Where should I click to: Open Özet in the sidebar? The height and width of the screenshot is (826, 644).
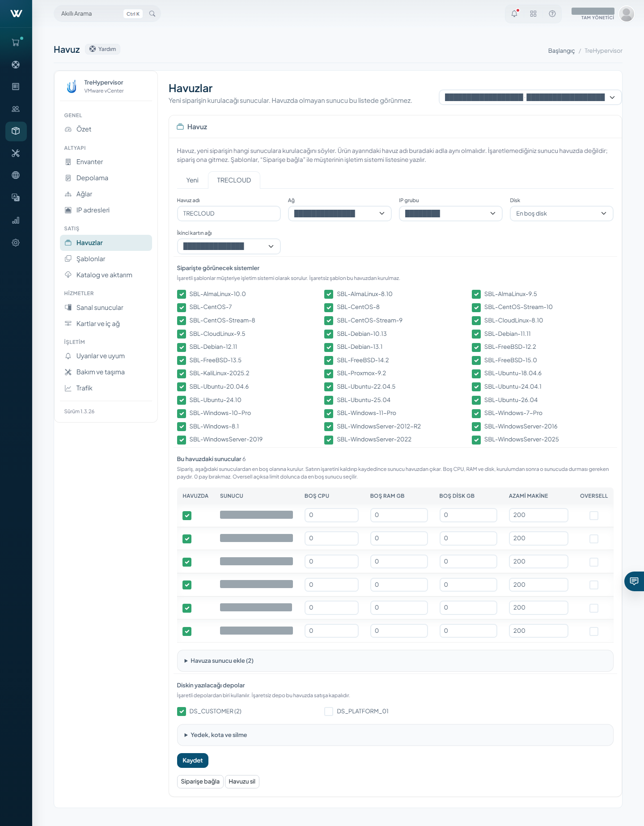(106, 129)
